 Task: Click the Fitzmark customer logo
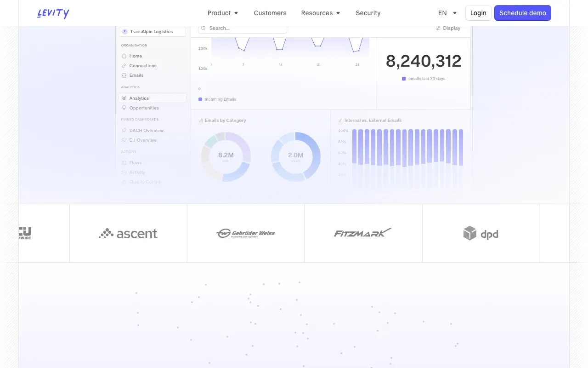(x=363, y=233)
